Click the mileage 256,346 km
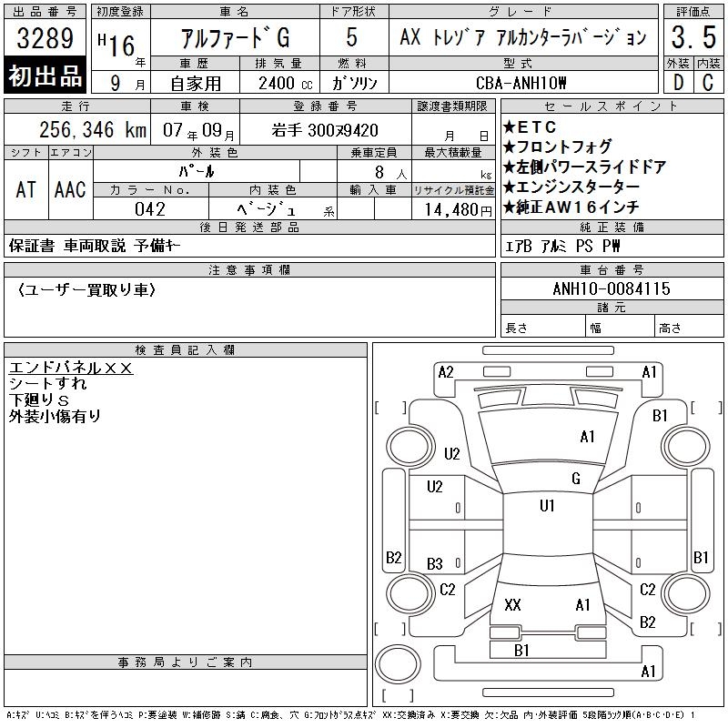This screenshot has height=728, width=728. (93, 129)
